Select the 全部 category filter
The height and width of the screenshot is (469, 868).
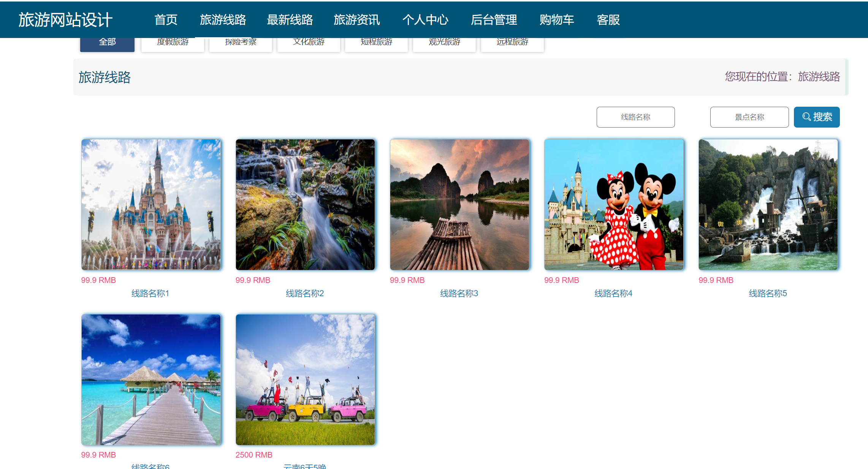[x=107, y=42]
